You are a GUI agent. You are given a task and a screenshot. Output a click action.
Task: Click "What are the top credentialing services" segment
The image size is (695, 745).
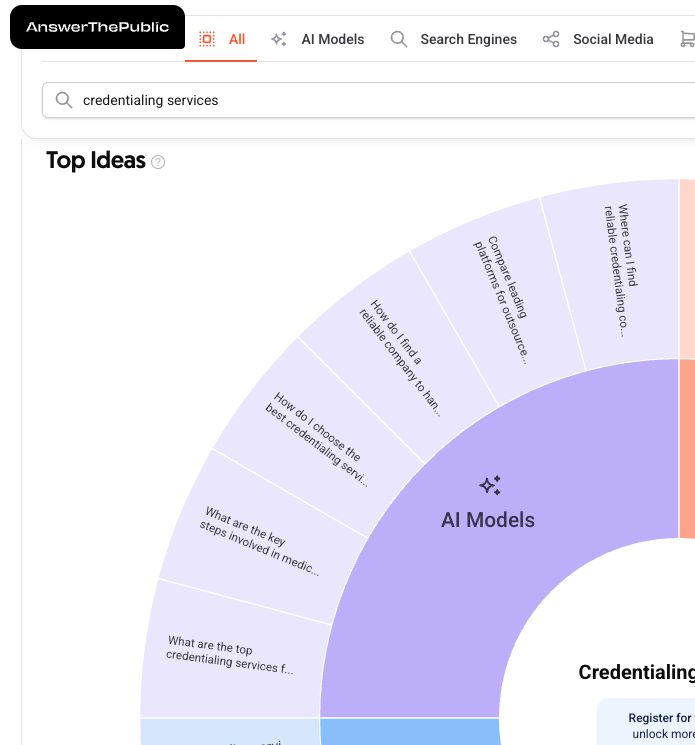pyautogui.click(x=231, y=656)
